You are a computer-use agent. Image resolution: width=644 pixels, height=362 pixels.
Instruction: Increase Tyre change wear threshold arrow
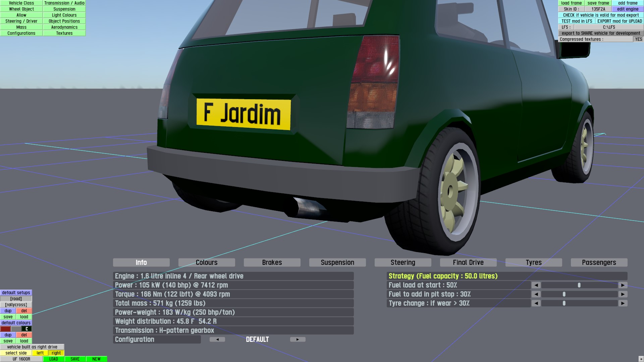(623, 303)
